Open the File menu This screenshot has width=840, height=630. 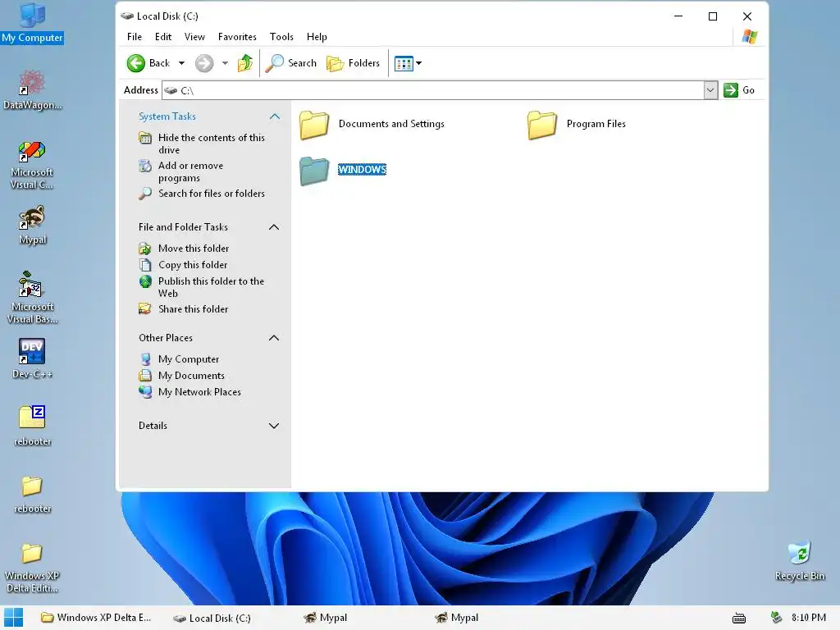click(x=135, y=37)
